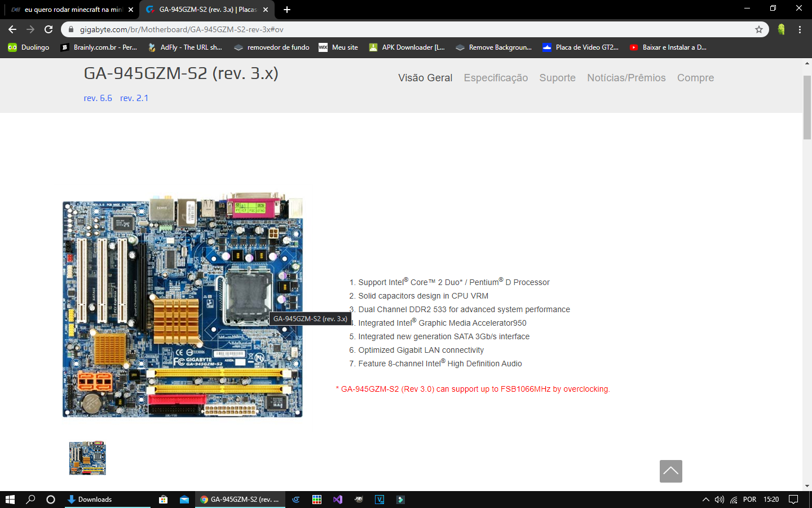
Task: Open the notification center icon
Action: [793, 500]
